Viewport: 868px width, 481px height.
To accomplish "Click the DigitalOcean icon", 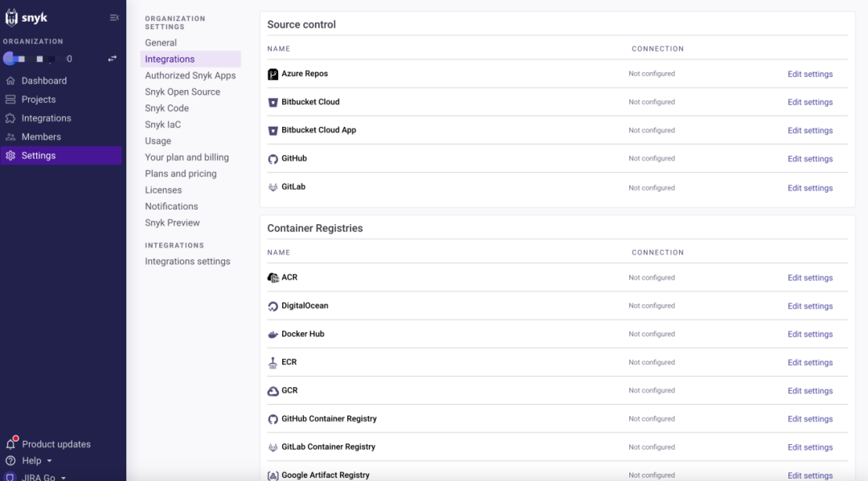I will tap(273, 306).
